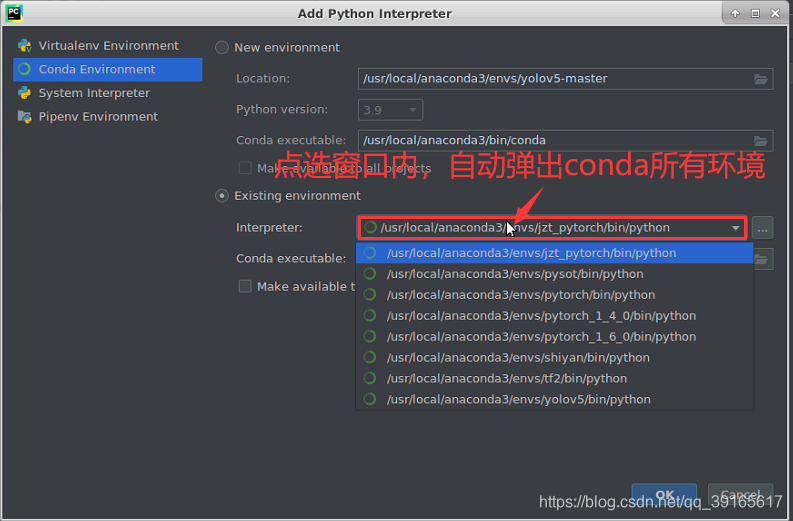Click conda icon of pysot entry
The image size is (793, 521).
370,274
